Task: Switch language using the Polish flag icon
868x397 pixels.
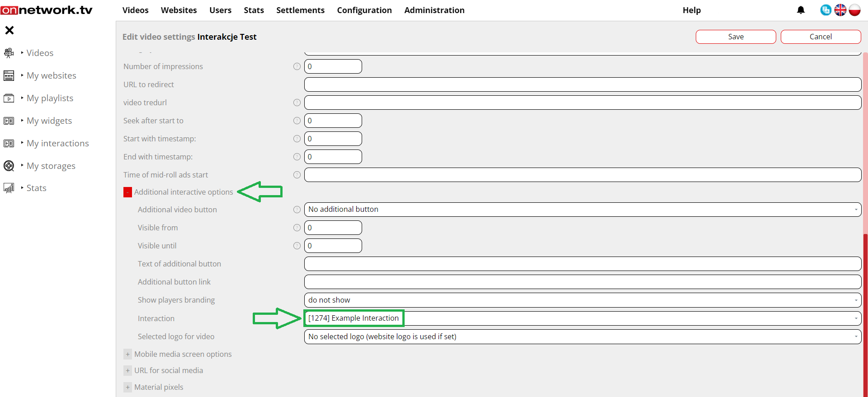Action: [x=854, y=10]
